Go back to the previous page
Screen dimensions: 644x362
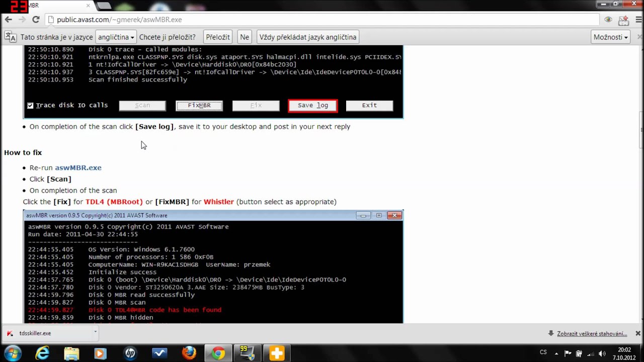8,20
